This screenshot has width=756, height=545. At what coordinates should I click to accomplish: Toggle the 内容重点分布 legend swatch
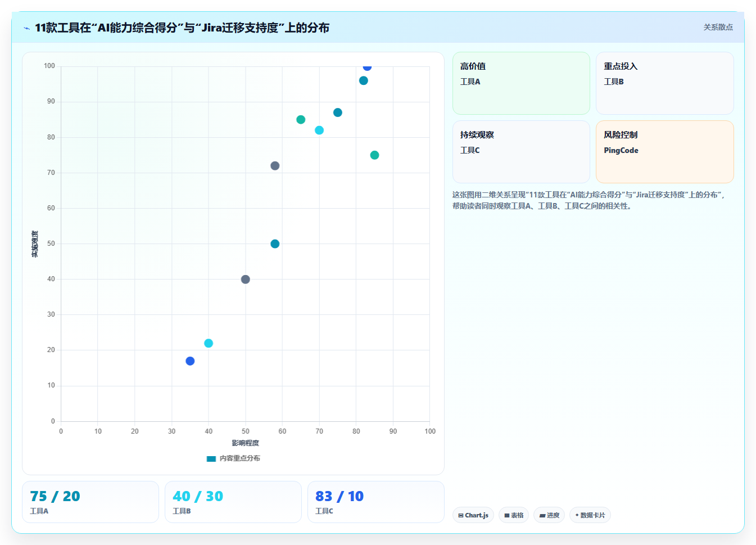coord(211,458)
